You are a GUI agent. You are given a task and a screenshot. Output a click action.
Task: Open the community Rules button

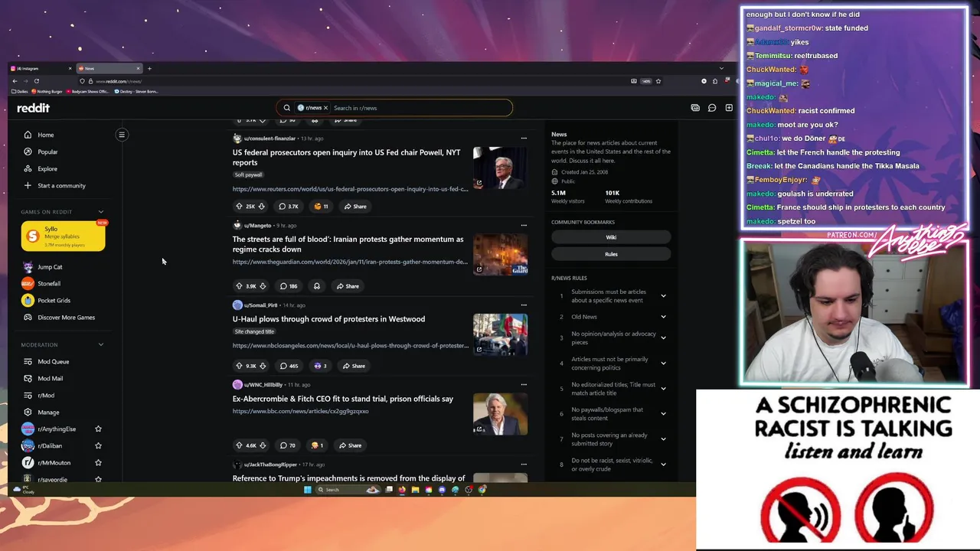point(611,254)
